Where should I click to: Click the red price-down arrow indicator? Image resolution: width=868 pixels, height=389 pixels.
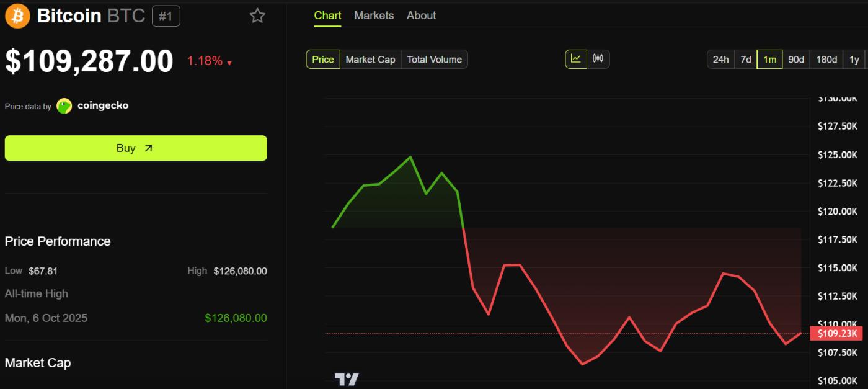point(229,63)
